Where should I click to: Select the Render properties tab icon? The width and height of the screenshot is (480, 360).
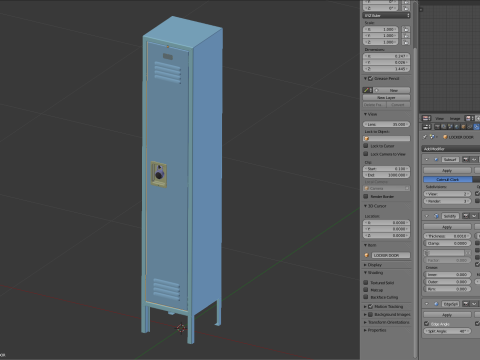pos(437,127)
